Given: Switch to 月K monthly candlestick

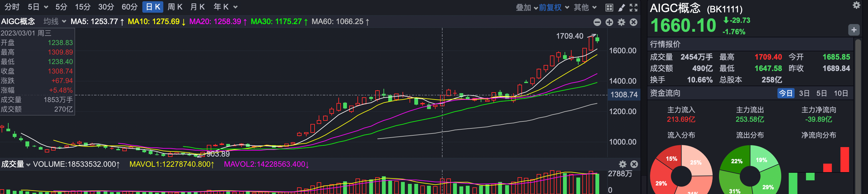Looking at the screenshot, I should coord(197,7).
